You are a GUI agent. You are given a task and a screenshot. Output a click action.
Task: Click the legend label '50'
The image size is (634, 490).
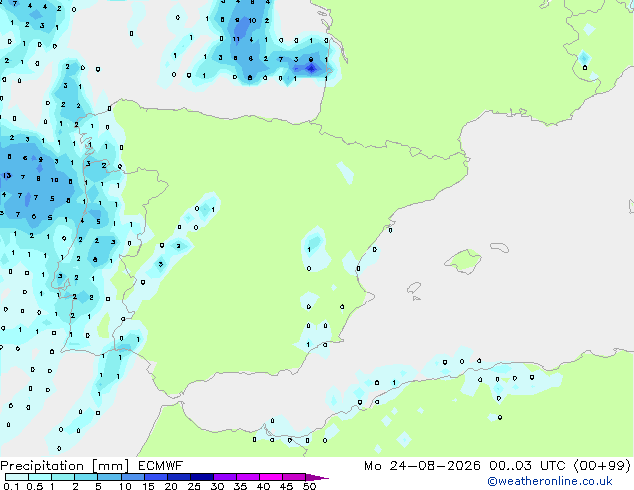(x=309, y=486)
